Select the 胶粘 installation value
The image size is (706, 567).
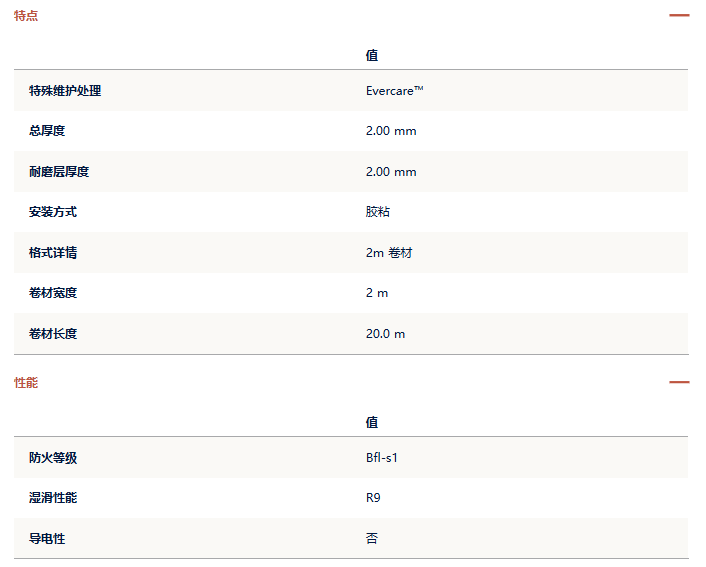[378, 212]
